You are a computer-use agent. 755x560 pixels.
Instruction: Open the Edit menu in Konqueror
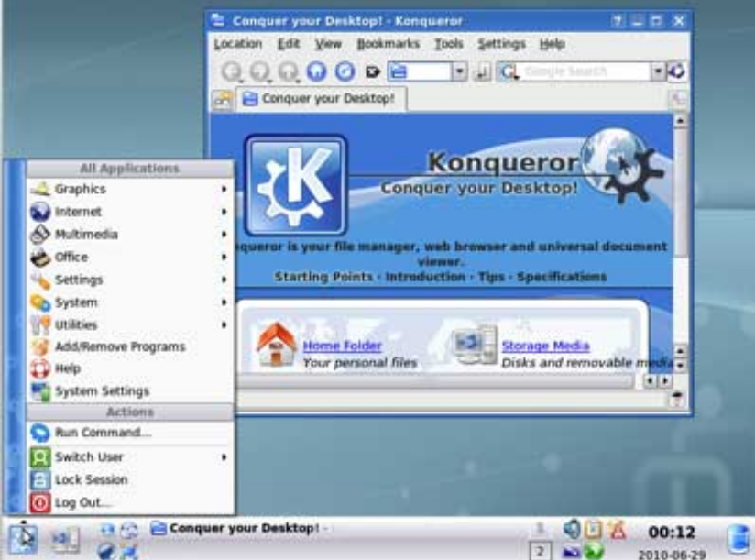(x=289, y=44)
